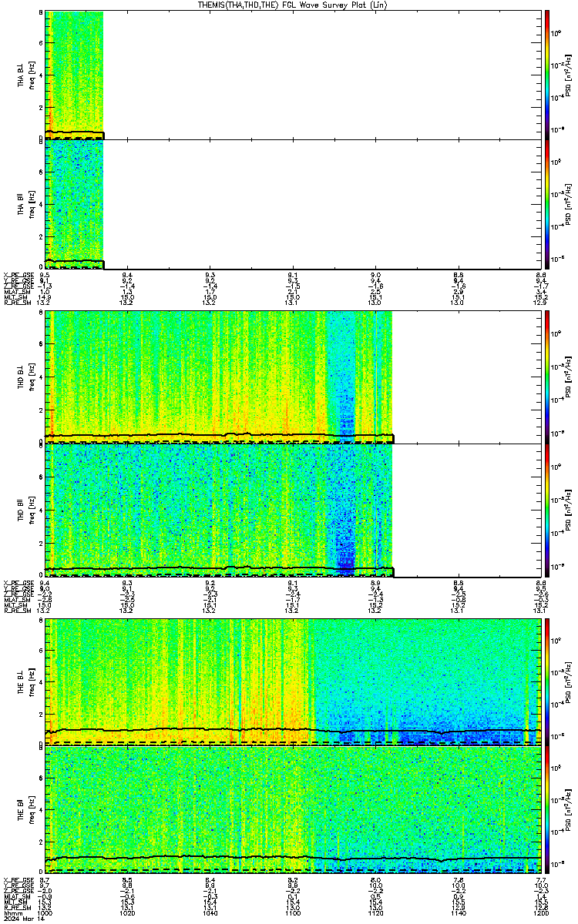The height and width of the screenshot is (924, 578).
Task: Click the THD B-parallel freq [Hz] axis label
Action: click(x=32, y=510)
